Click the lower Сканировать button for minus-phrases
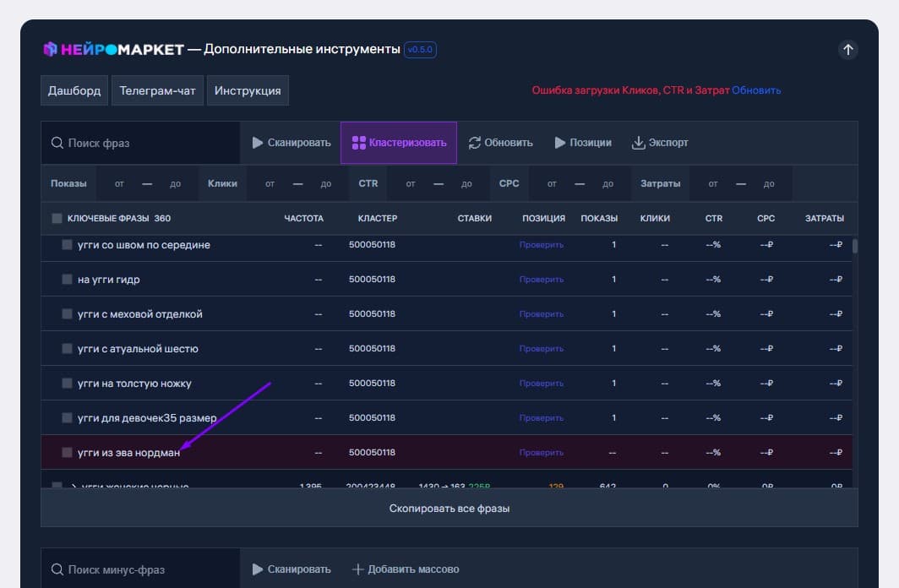The width and height of the screenshot is (899, 588). (x=291, y=569)
